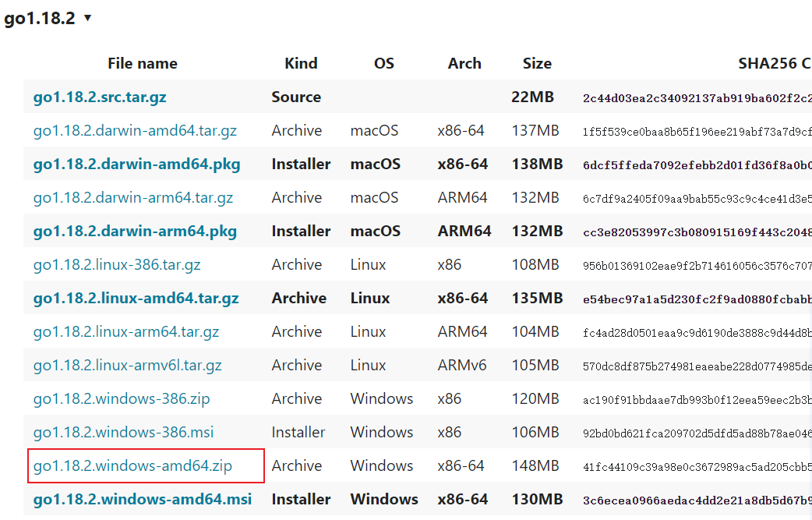812x520 pixels.
Task: Download go1.18.2.src.tar.gz source file
Action: 100,97
